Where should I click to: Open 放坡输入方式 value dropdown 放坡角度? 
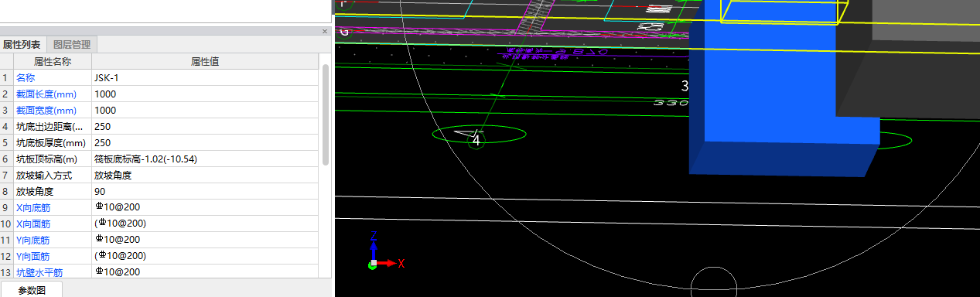(205, 175)
